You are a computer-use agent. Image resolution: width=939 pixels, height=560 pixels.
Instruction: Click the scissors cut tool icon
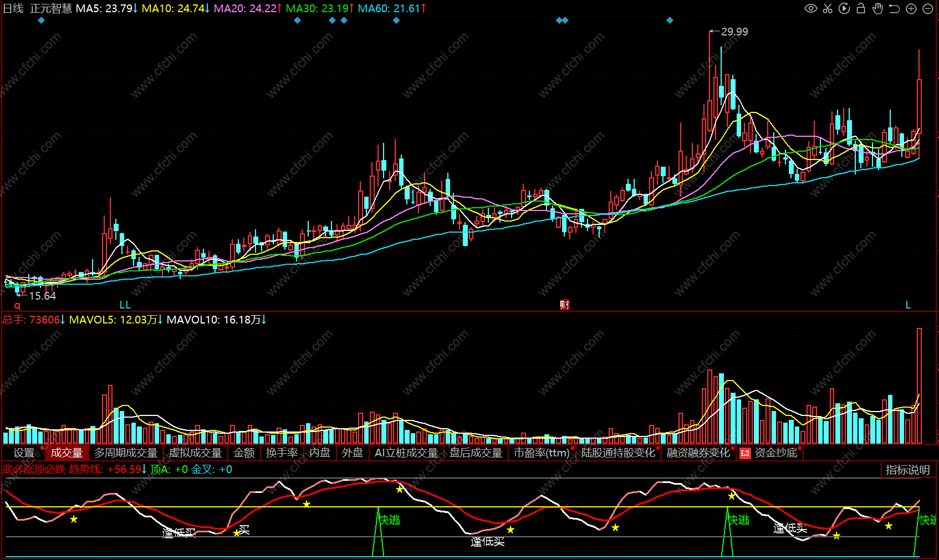coord(828,8)
